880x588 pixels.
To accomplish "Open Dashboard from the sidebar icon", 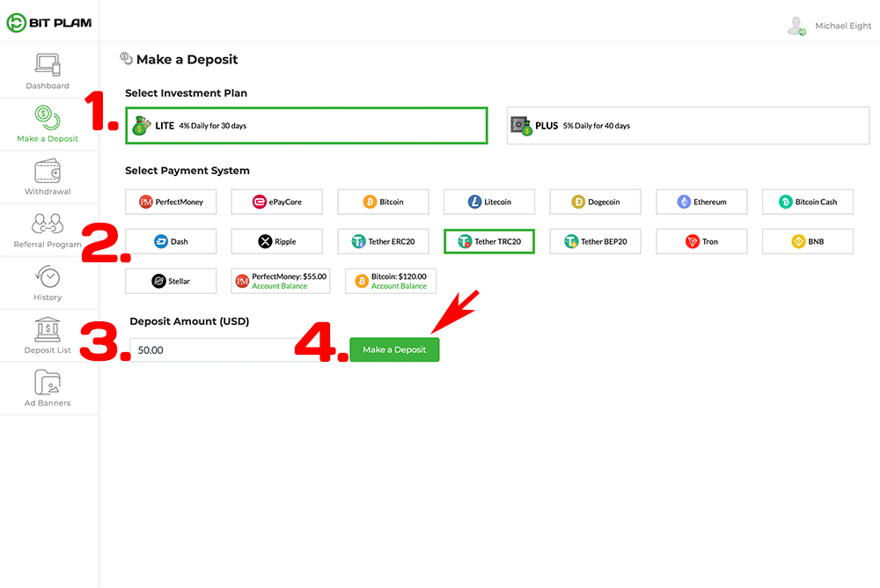I will (x=48, y=65).
